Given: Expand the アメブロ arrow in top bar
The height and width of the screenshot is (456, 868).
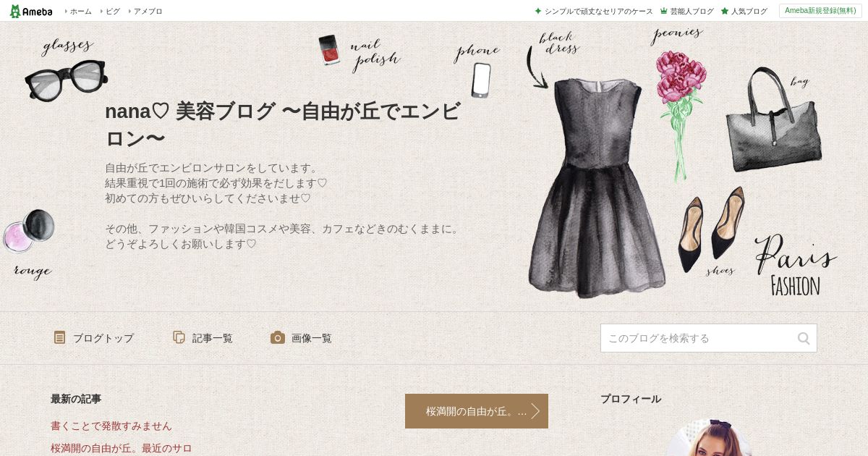Looking at the screenshot, I should click(x=129, y=11).
